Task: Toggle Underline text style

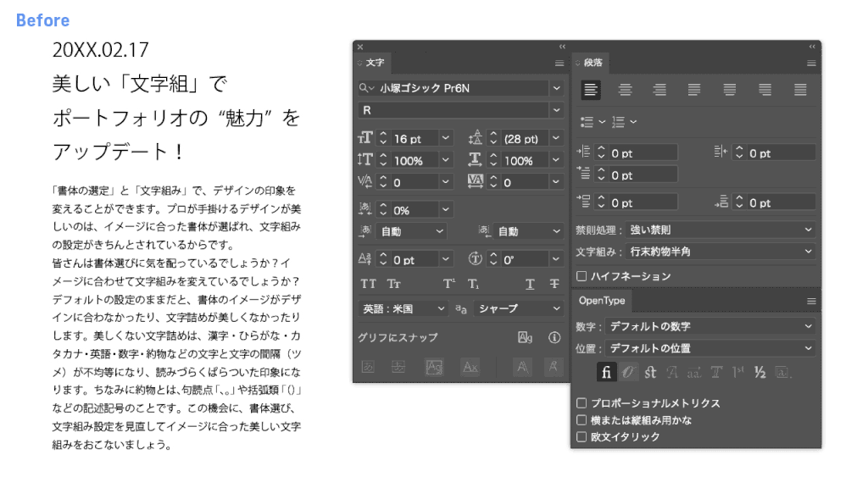Action: coord(530,284)
